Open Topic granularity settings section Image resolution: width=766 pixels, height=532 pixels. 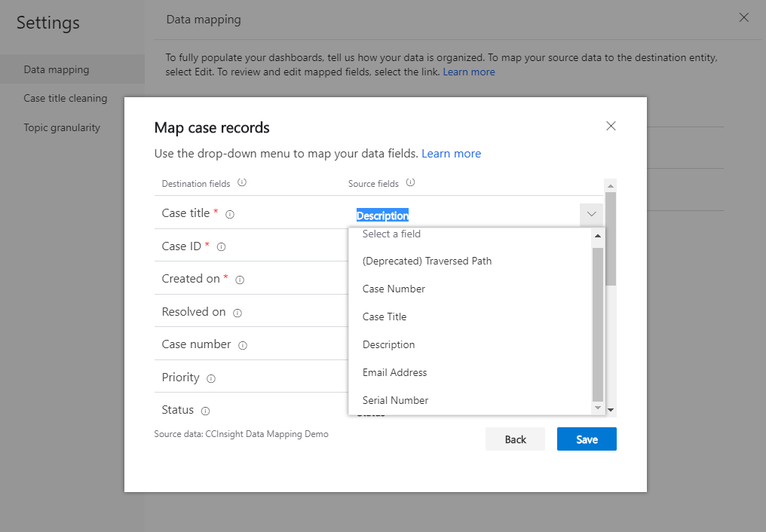coord(62,127)
